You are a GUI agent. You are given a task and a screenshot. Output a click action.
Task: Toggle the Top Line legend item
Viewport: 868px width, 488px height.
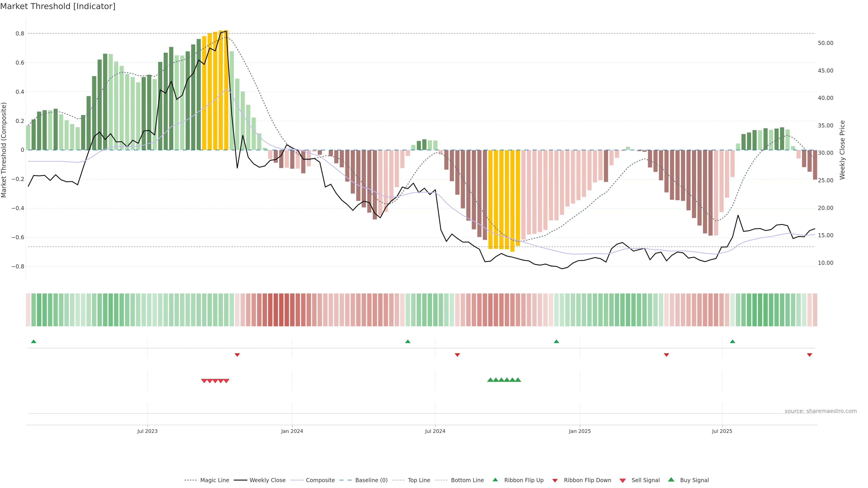coord(419,480)
